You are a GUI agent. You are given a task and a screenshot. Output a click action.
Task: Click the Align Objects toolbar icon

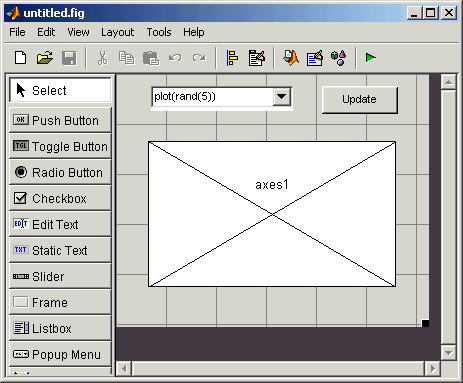click(x=232, y=58)
